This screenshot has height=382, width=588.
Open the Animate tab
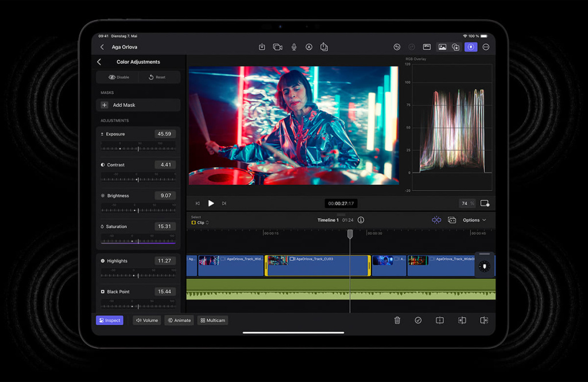[179, 320]
